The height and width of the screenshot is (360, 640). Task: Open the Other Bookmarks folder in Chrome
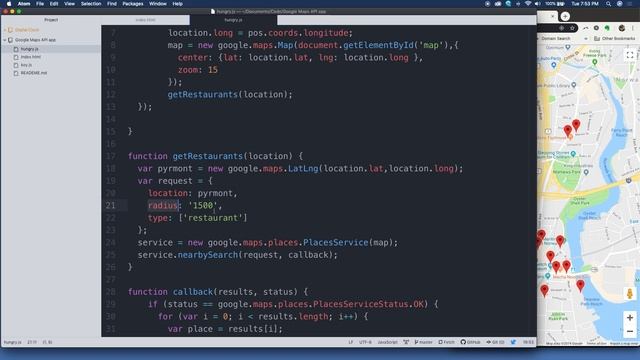tap(614, 38)
